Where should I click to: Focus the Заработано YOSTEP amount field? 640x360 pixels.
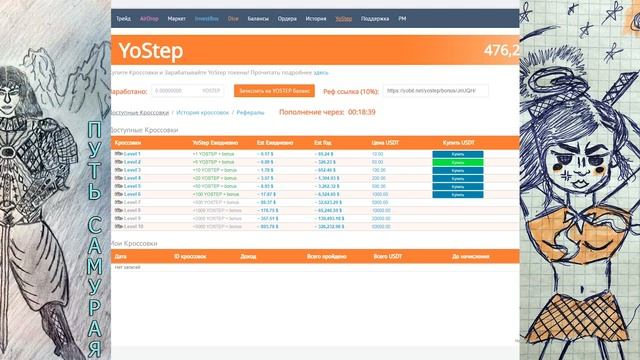187,91
